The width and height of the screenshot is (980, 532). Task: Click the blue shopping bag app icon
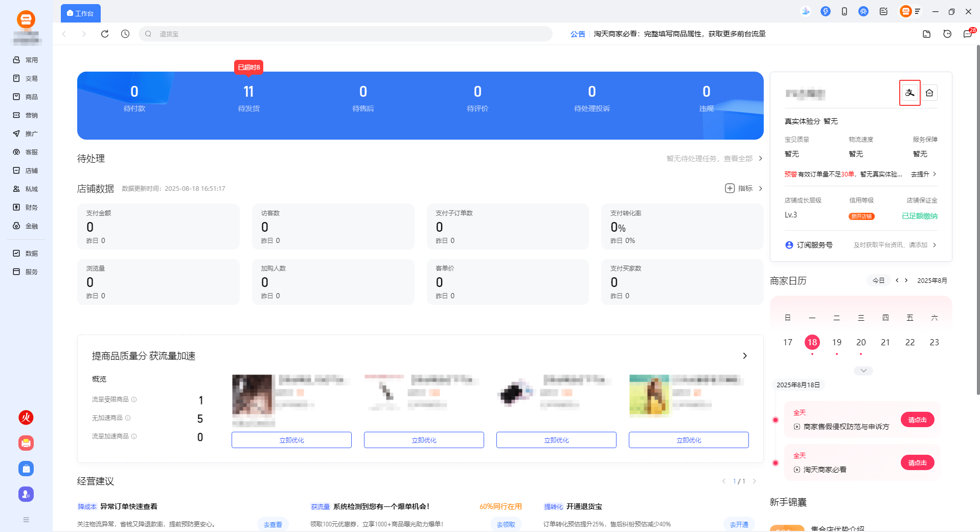[x=26, y=469]
